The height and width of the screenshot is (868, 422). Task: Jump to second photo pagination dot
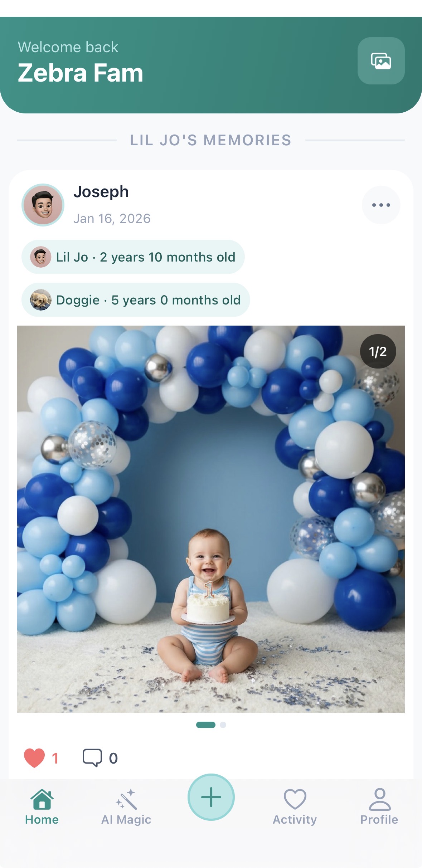(223, 725)
